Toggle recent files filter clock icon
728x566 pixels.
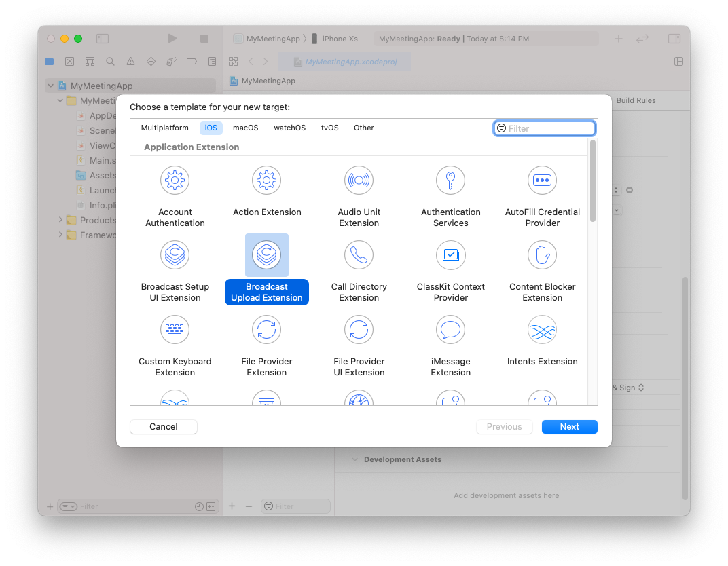pyautogui.click(x=199, y=506)
